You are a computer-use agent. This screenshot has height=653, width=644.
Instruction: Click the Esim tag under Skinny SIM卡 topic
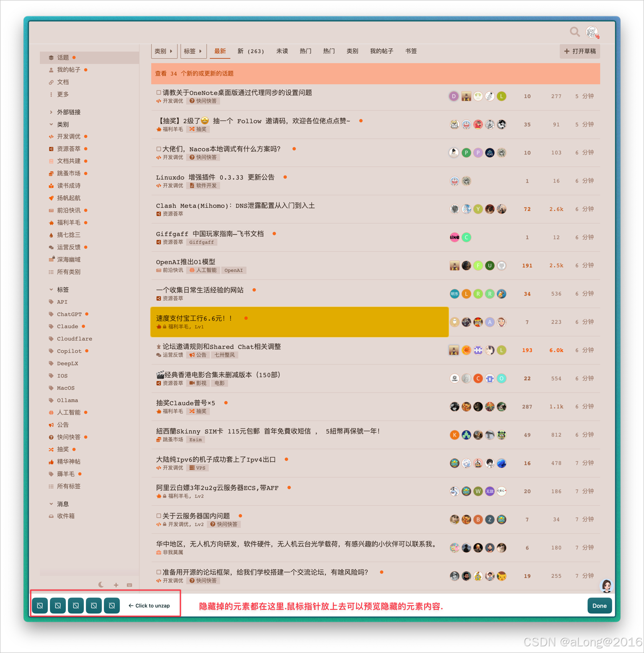point(196,439)
